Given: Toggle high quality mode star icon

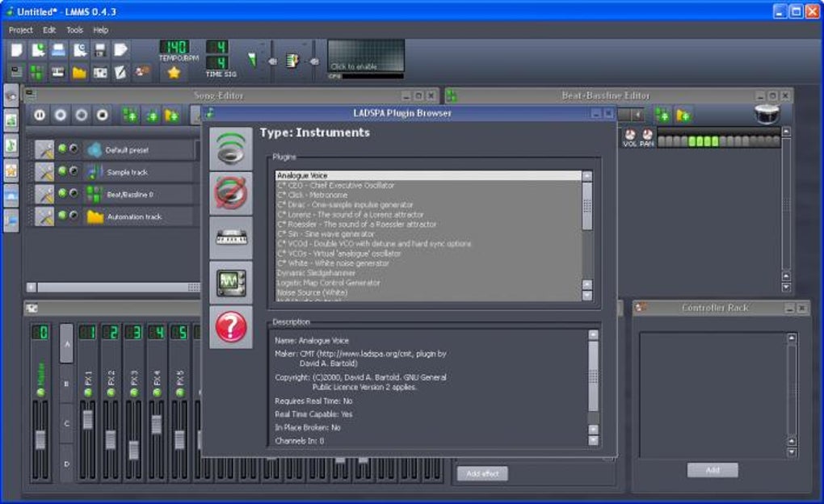Looking at the screenshot, I should [174, 73].
